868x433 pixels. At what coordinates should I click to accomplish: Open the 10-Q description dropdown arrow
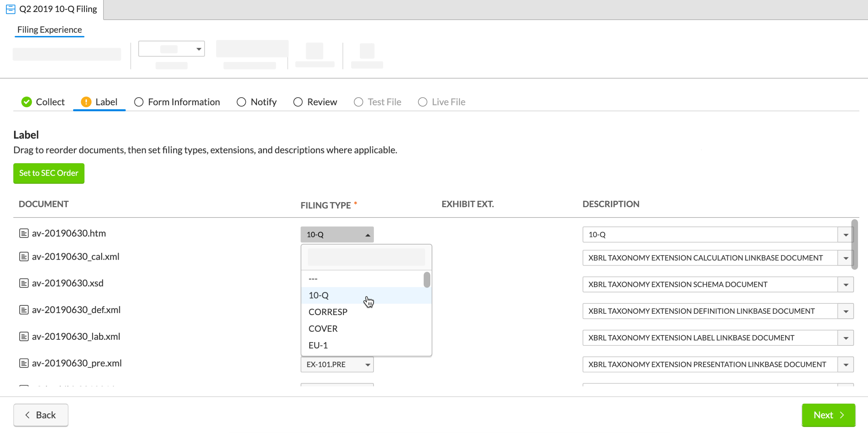[x=845, y=234]
